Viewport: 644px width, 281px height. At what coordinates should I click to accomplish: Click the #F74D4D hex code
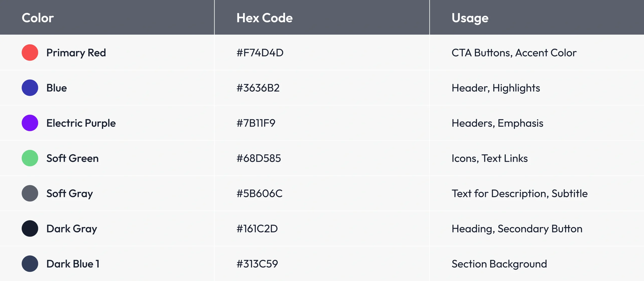tap(260, 53)
